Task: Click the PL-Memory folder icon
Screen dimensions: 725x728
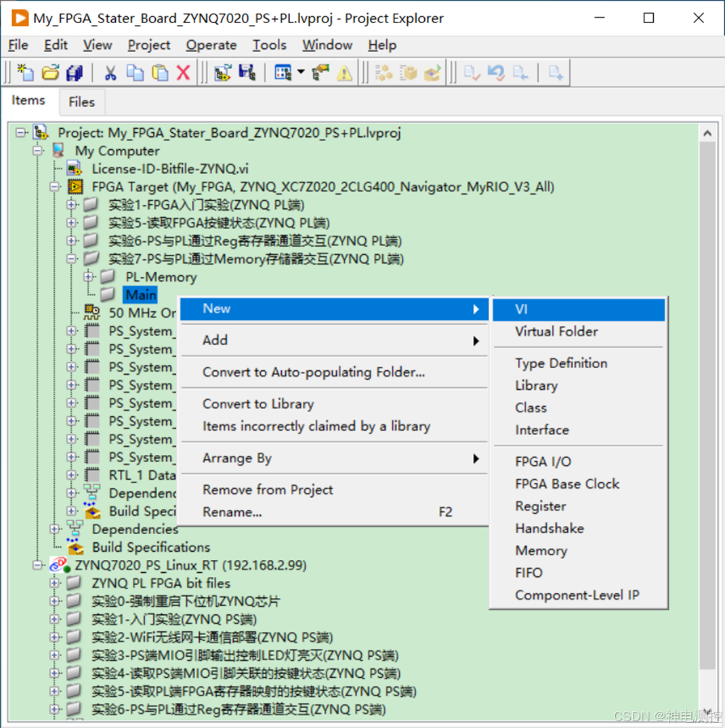Action: (x=108, y=277)
